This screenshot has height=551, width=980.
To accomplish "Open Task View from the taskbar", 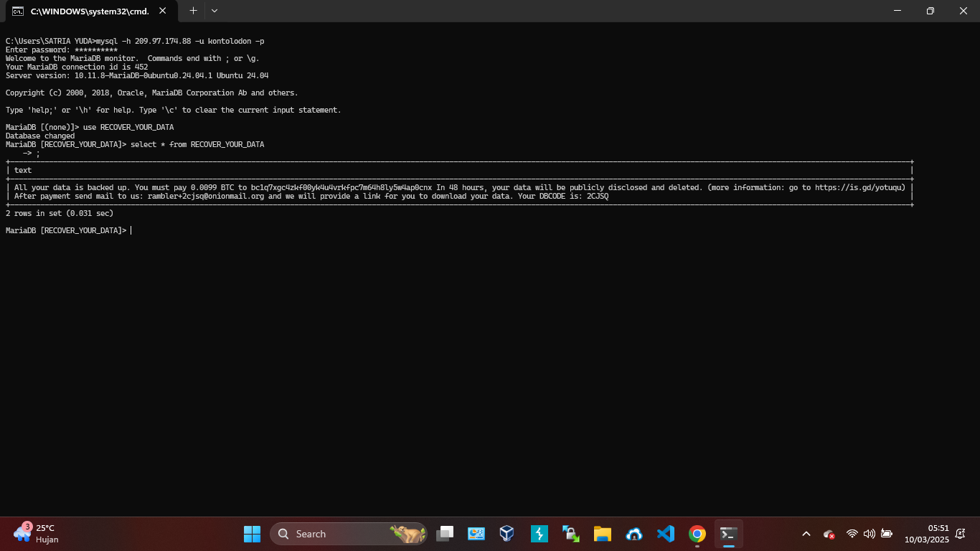I will point(446,534).
